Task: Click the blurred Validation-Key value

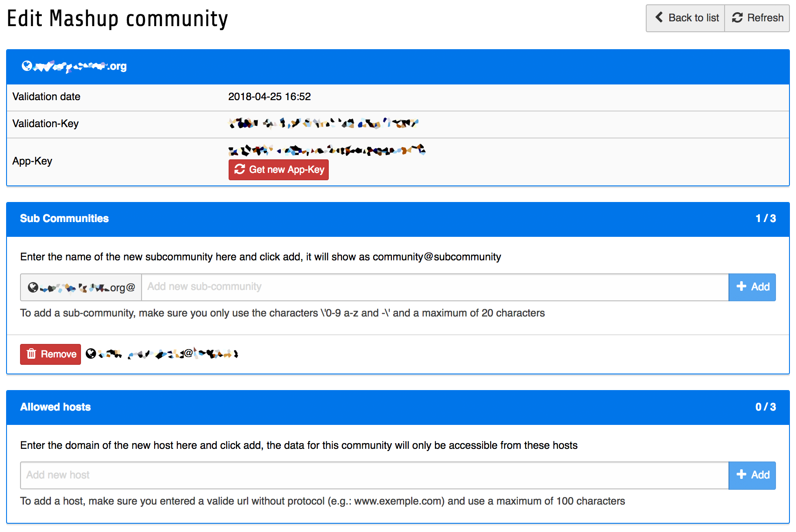Action: tap(324, 124)
